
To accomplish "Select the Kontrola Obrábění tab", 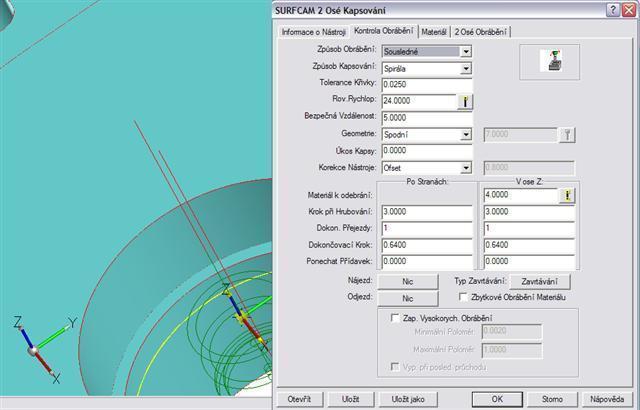I will (x=384, y=31).
